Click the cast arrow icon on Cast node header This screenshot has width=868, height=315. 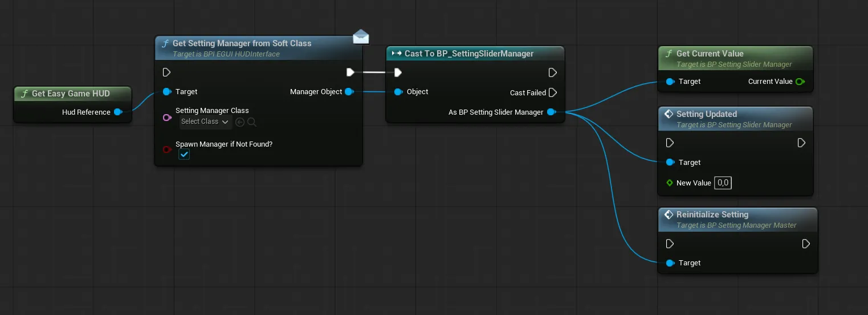397,54
